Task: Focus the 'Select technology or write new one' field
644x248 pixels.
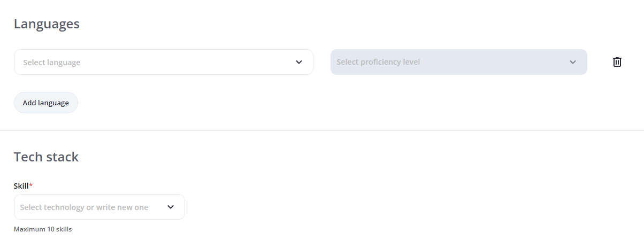Action: 84,207
